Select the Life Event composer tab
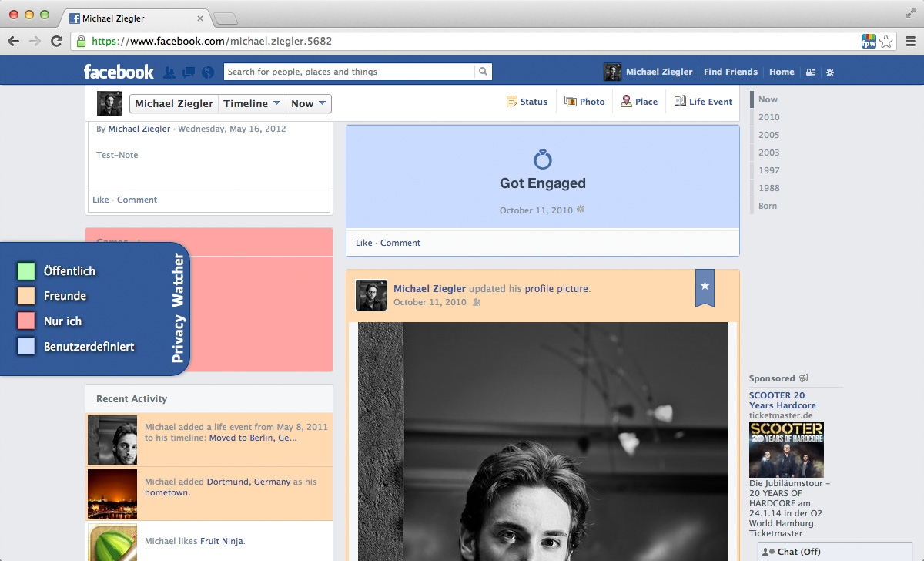 coord(703,102)
